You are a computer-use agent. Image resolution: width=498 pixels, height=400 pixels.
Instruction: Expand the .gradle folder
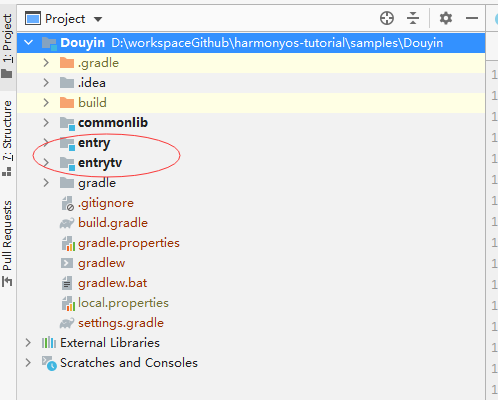46,63
